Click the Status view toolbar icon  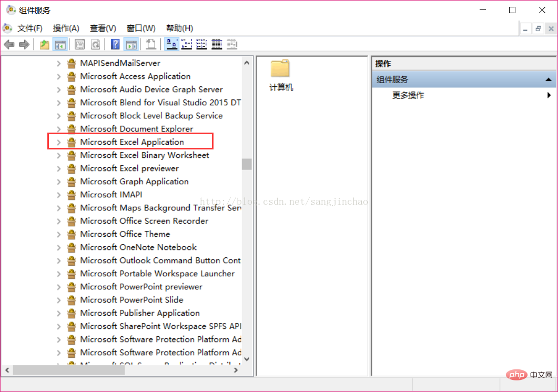[232, 45]
